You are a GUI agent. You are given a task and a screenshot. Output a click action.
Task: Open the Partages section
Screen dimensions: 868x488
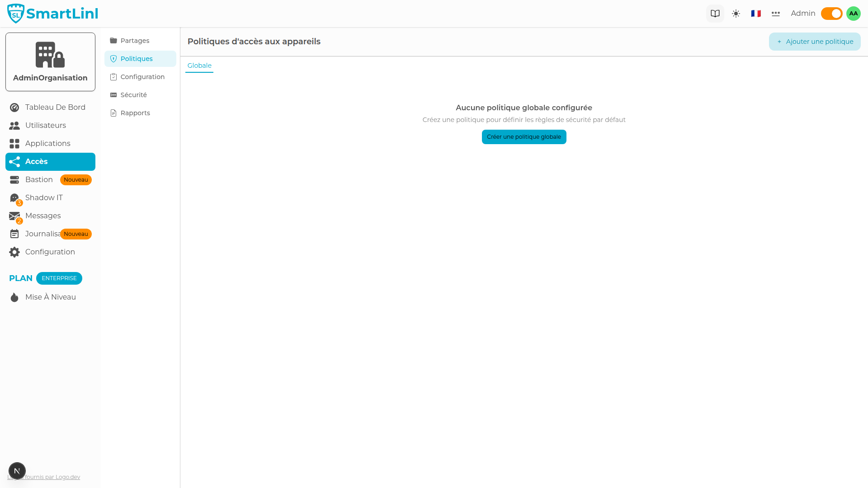(134, 41)
